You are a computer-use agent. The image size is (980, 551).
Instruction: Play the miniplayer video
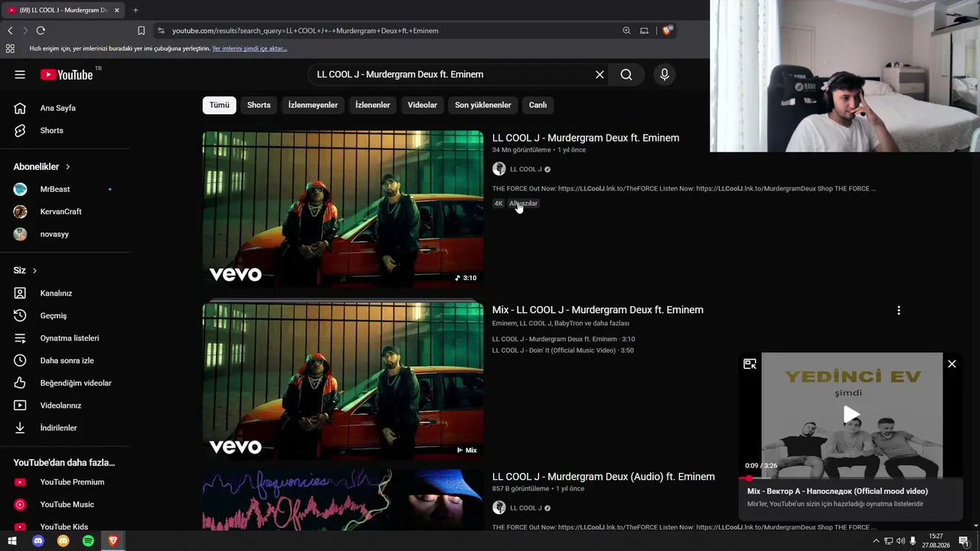pos(851,416)
